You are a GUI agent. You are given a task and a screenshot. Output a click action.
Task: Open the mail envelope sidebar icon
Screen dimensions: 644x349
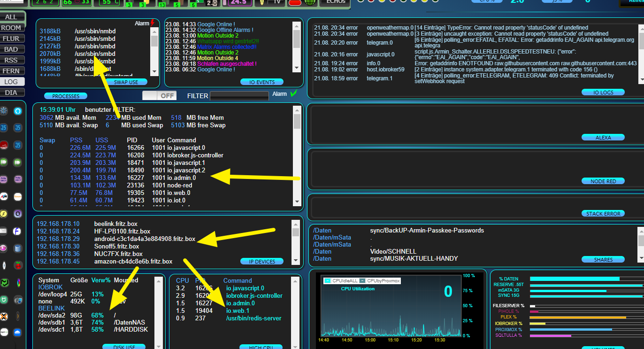point(4,231)
